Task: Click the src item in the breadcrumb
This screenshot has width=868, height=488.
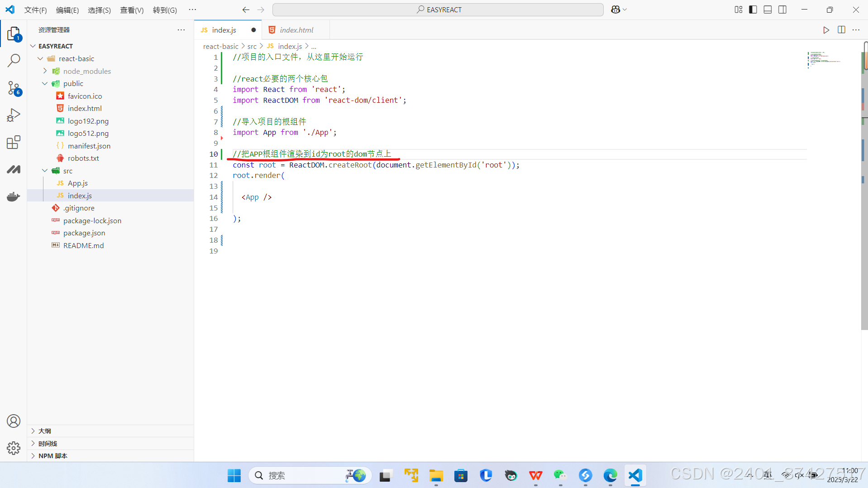Action: [x=252, y=46]
